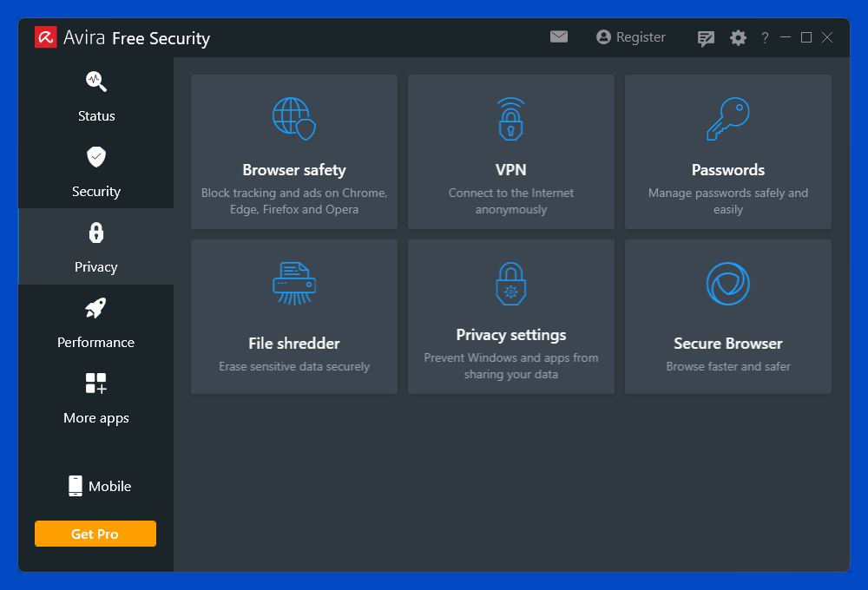Click the Mobile phone icon
868x590 pixels.
(x=76, y=486)
